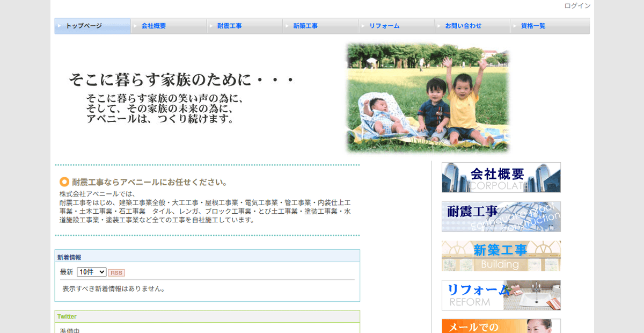Click the Twitter section header
Screen dimensions: 644x333
[67, 316]
